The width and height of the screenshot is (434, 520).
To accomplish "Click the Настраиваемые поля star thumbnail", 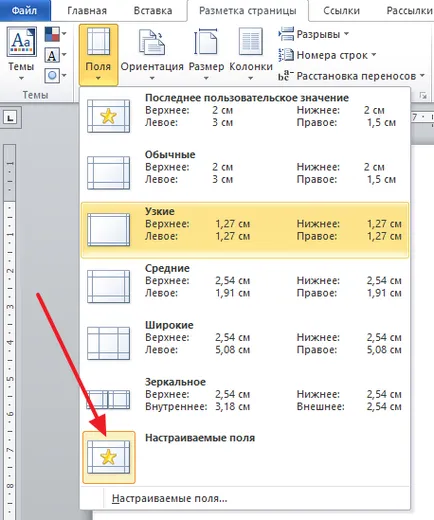I will coord(109,457).
